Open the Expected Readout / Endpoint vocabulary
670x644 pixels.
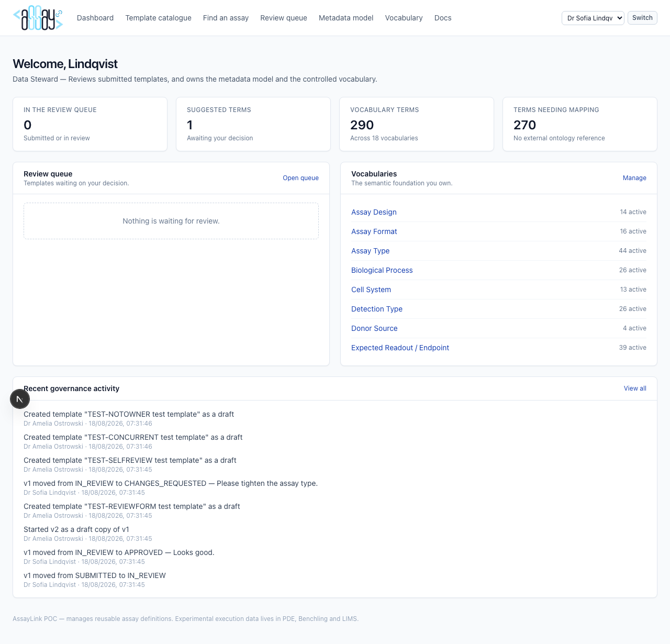pos(400,348)
